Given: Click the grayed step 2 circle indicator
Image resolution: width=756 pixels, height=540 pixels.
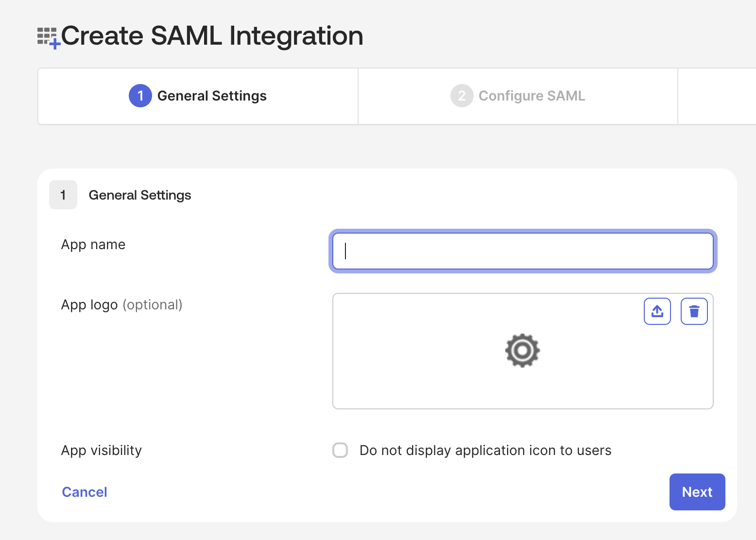Looking at the screenshot, I should pyautogui.click(x=462, y=96).
